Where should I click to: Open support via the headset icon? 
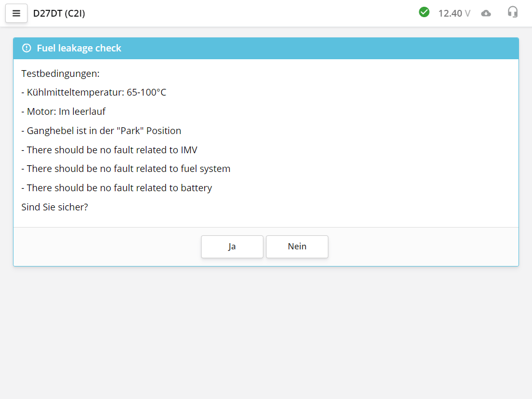click(513, 12)
